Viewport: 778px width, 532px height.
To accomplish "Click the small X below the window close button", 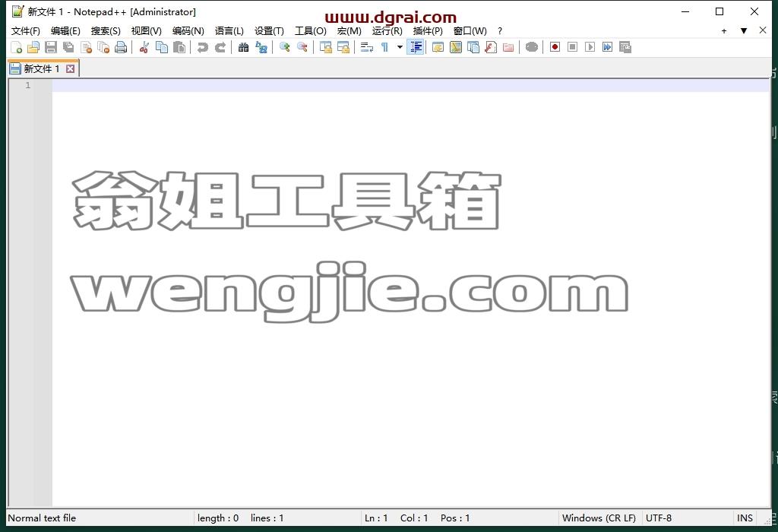I will pyautogui.click(x=763, y=30).
